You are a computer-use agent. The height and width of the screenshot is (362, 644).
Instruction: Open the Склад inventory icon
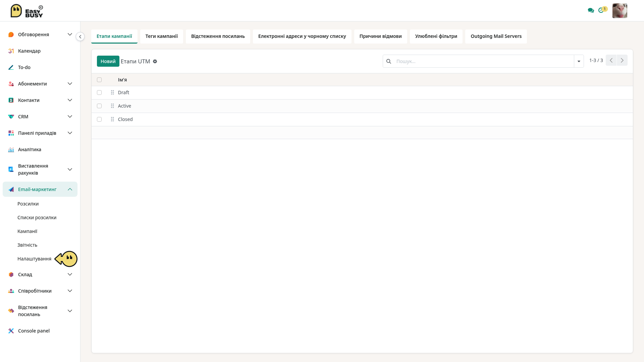coord(11,275)
